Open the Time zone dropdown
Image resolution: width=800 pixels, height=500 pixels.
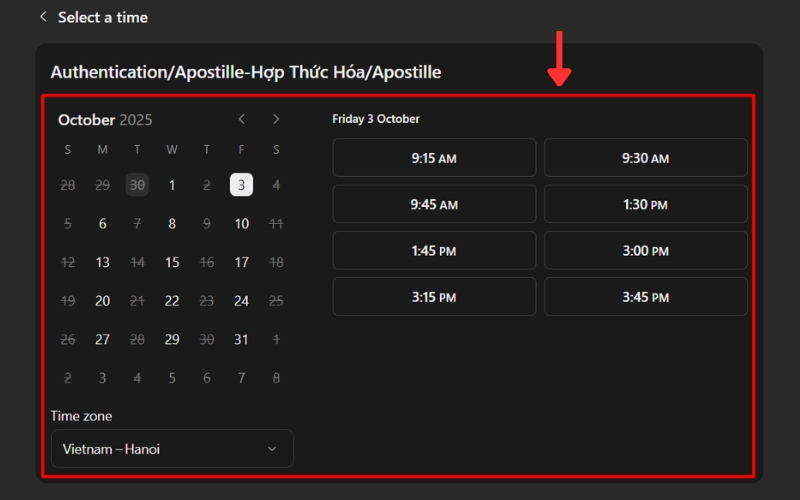[x=172, y=449]
